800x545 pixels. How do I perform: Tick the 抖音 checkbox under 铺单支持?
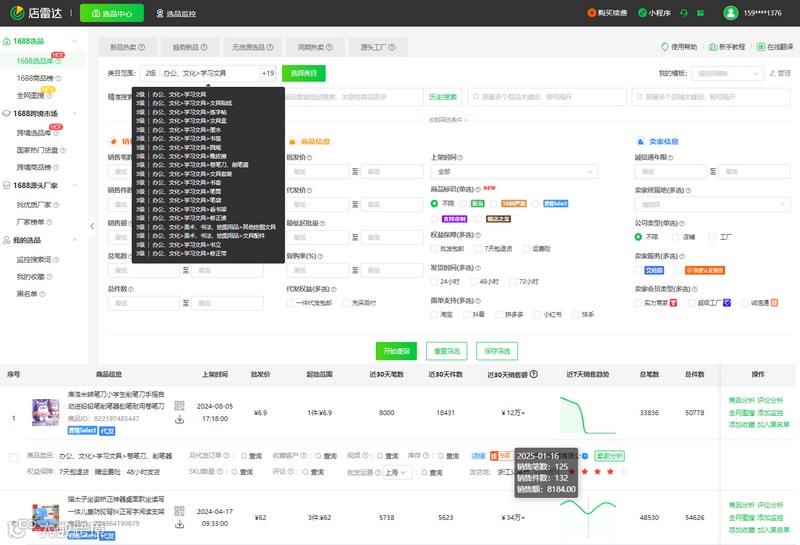(466, 315)
